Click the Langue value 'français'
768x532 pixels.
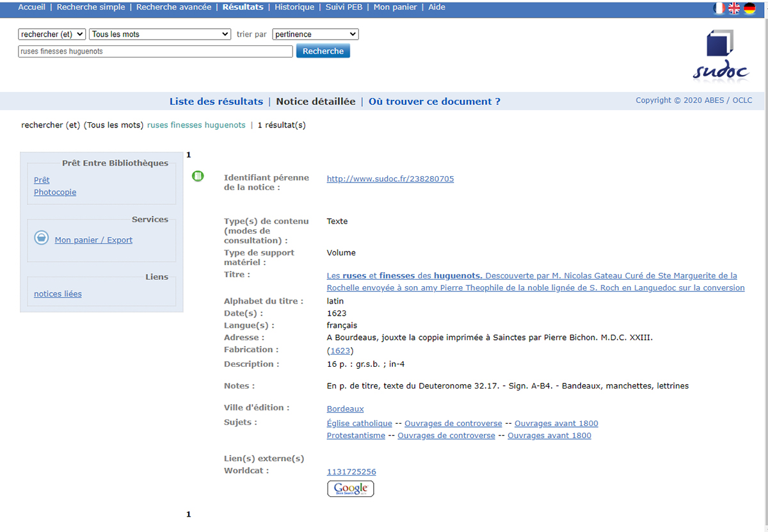click(x=342, y=325)
